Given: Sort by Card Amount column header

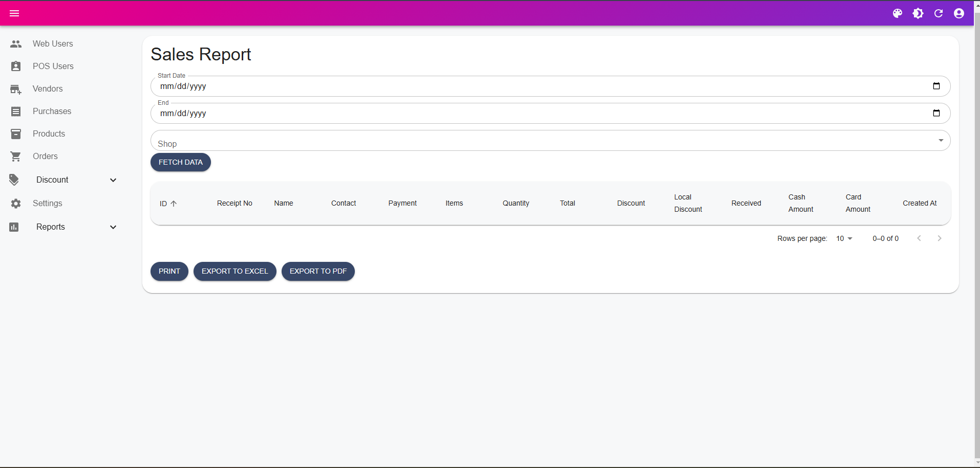Looking at the screenshot, I should [858, 204].
